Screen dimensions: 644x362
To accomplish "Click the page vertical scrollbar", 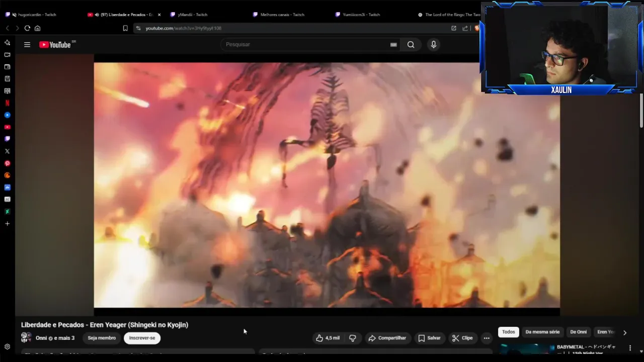I will coord(641,111).
